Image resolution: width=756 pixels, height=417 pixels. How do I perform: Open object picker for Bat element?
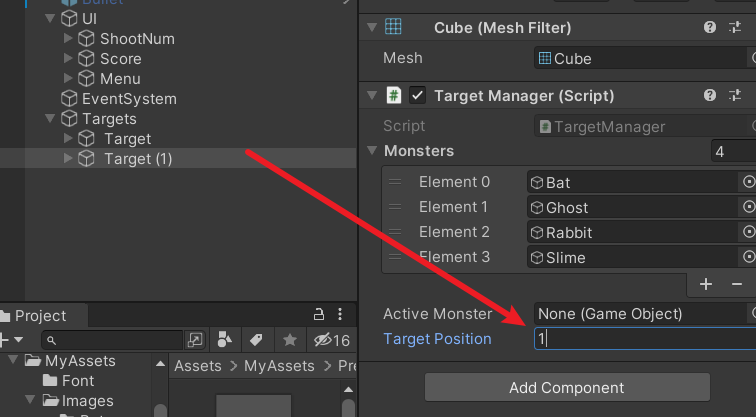(748, 182)
